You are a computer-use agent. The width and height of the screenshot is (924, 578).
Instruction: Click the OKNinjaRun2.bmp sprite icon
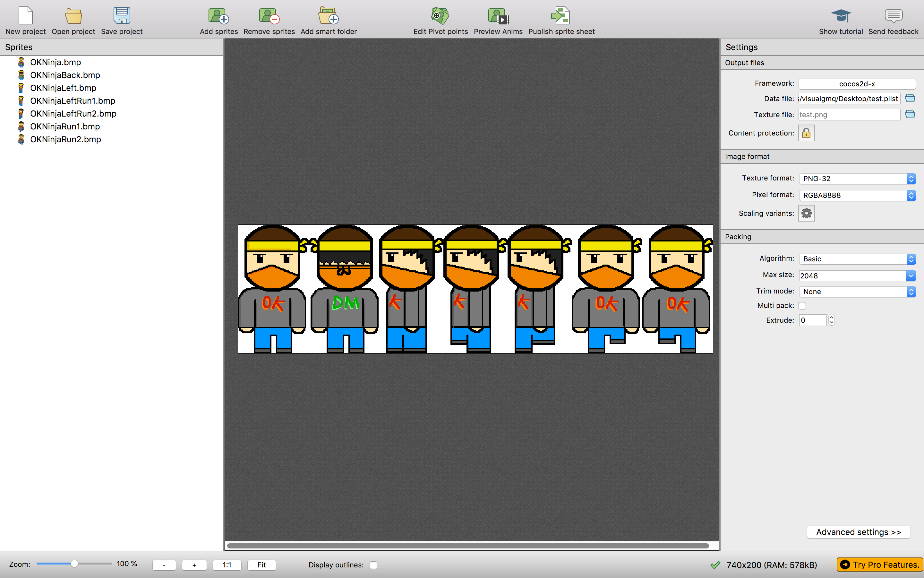click(x=21, y=139)
